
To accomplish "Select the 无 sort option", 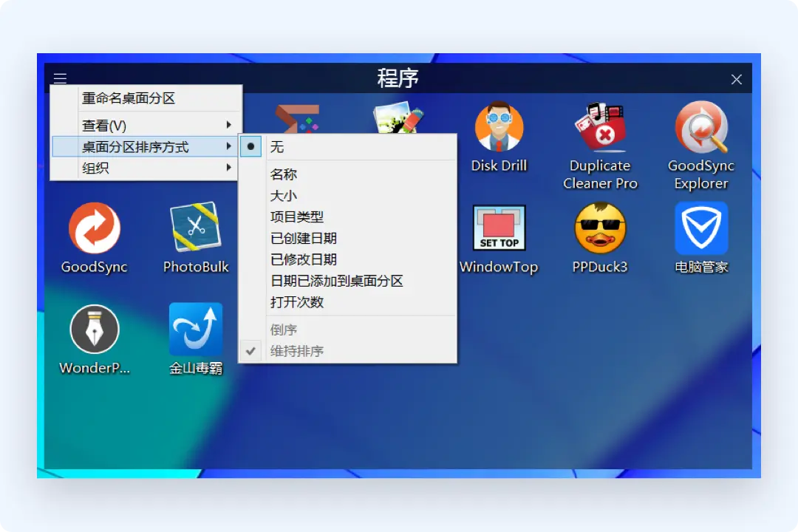I will point(347,146).
